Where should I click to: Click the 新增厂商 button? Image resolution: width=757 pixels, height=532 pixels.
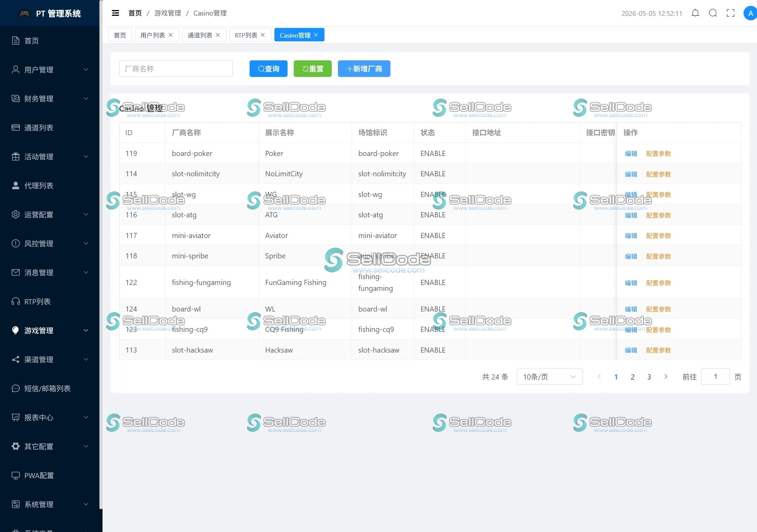coord(364,69)
